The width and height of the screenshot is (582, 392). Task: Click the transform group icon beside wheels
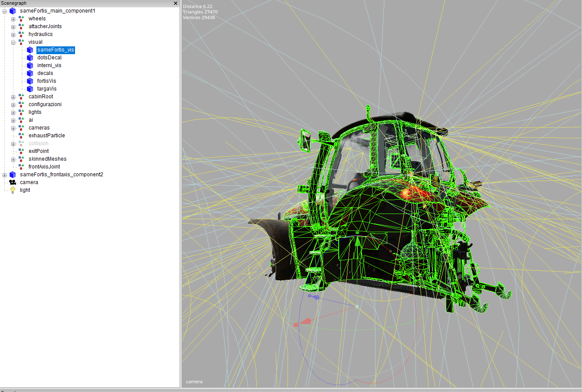coord(21,19)
